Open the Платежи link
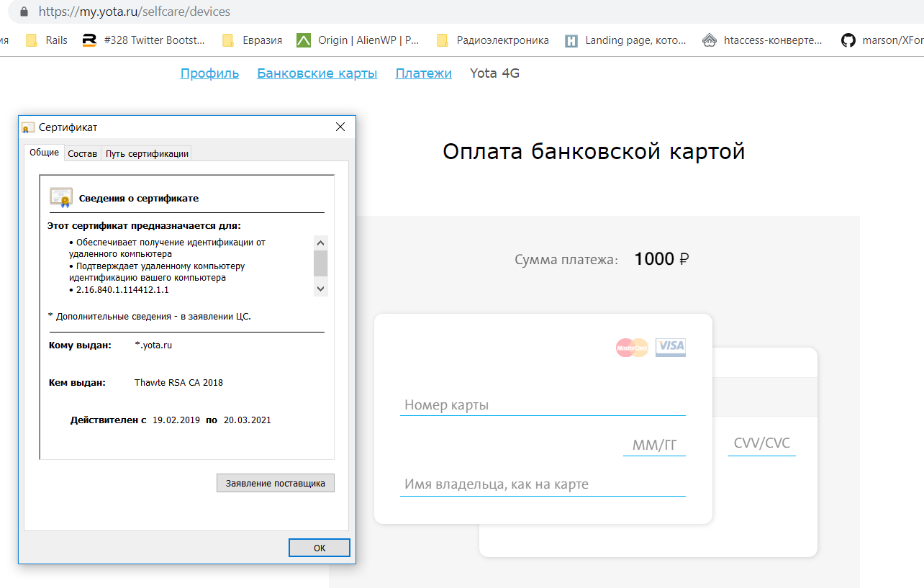 423,73
